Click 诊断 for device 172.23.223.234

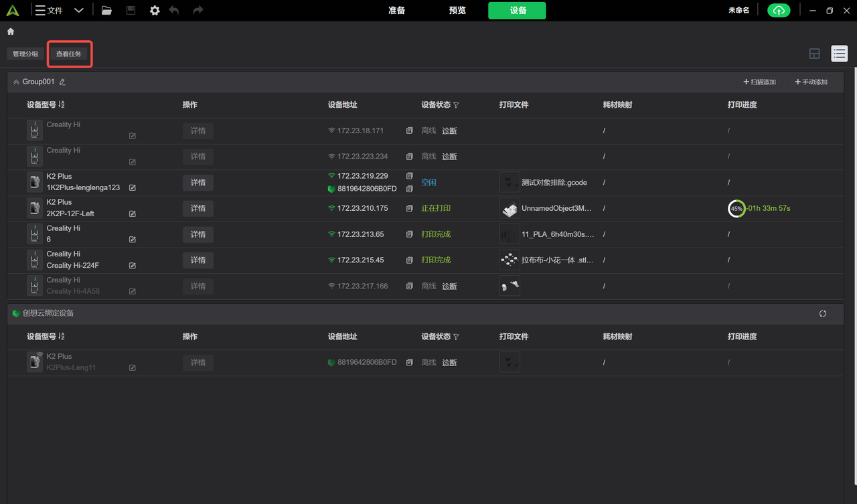pos(450,157)
